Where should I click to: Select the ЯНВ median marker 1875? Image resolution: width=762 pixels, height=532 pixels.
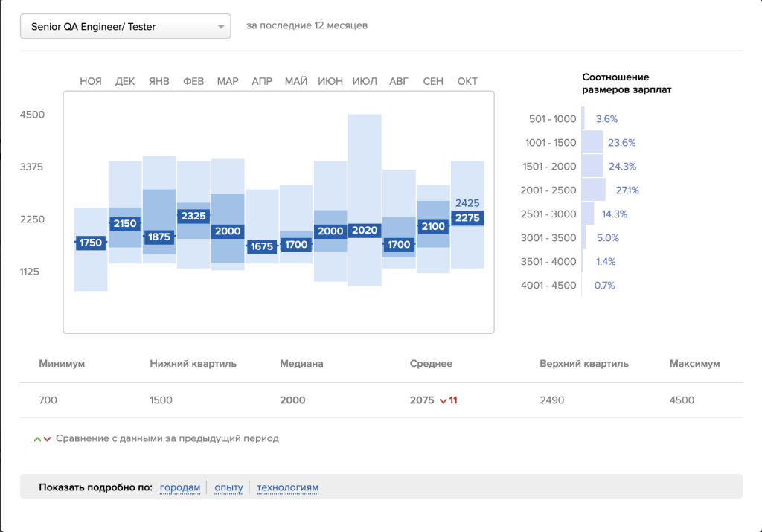(159, 237)
